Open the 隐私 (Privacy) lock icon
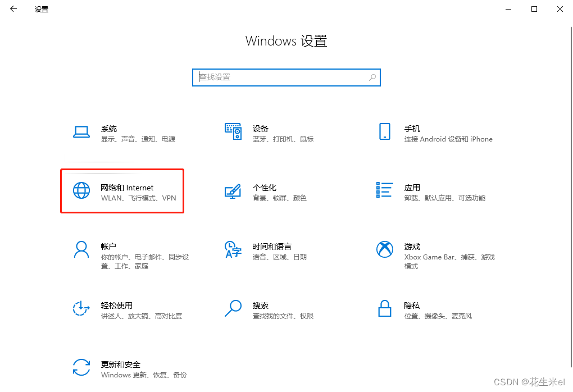This screenshot has width=573, height=392. [385, 309]
